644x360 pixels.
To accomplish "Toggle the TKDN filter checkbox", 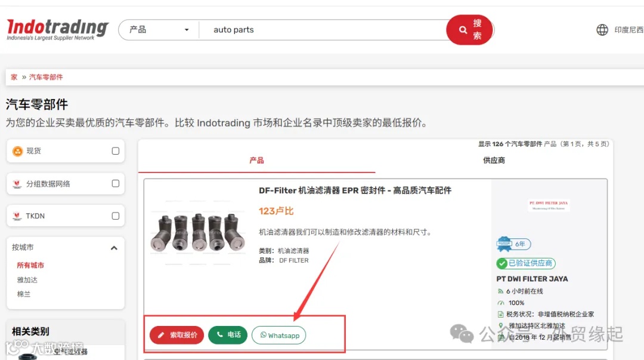I will coord(115,216).
